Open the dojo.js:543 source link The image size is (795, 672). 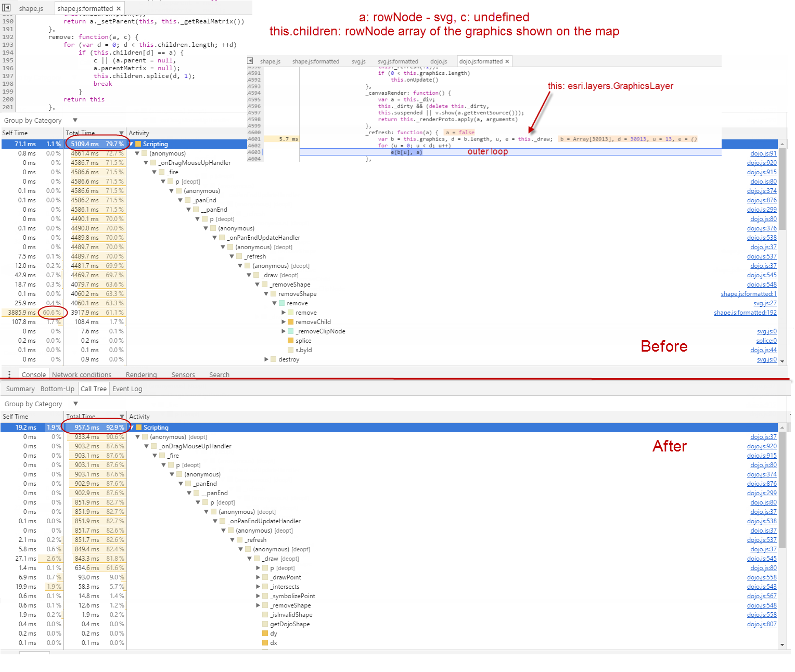tap(762, 587)
